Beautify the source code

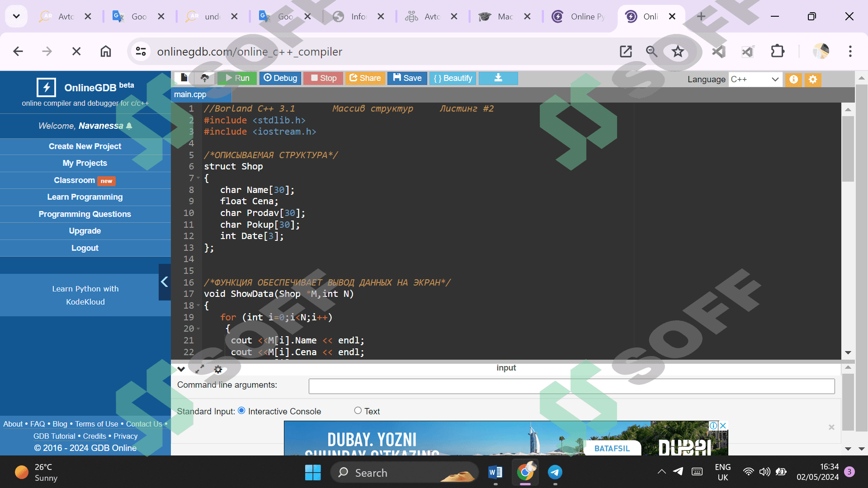tap(453, 78)
